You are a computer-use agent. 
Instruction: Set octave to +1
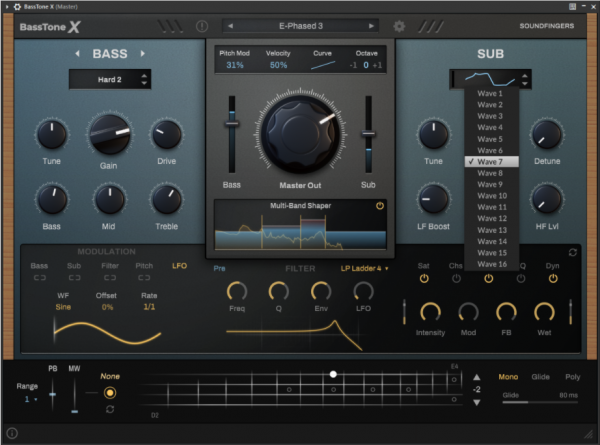coord(377,65)
